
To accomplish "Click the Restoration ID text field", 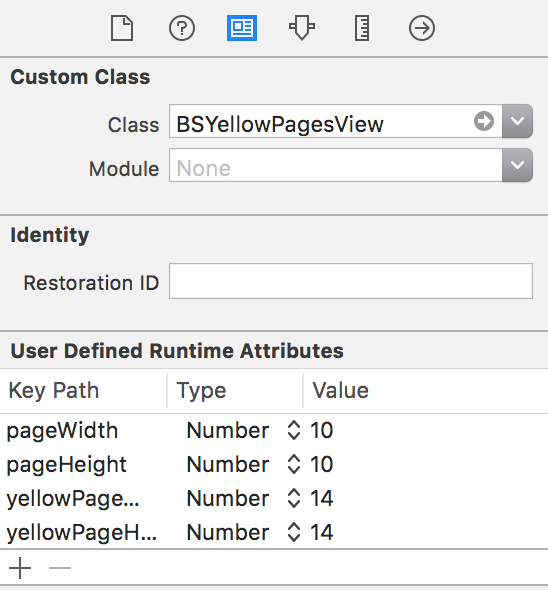I will click(351, 281).
